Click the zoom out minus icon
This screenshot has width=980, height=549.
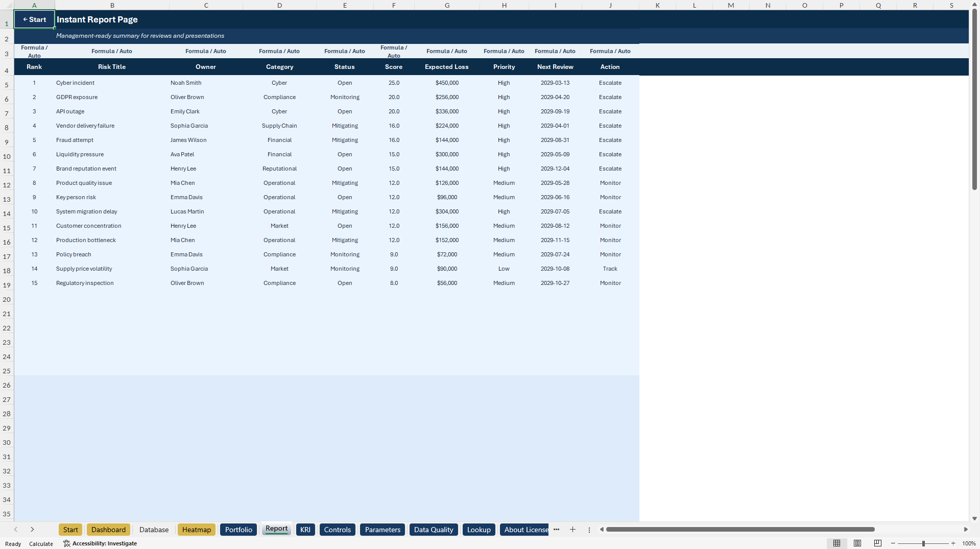893,543
